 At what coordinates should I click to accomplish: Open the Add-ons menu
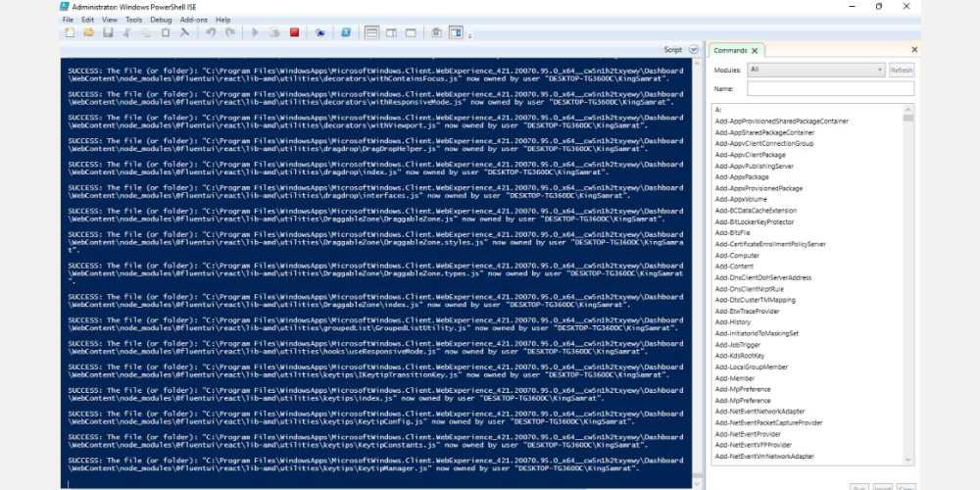click(194, 20)
